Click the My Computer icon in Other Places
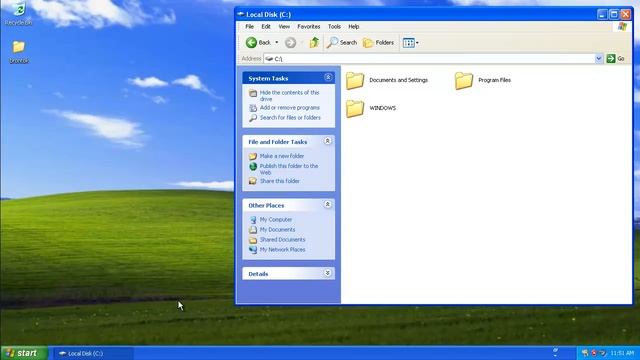Viewport: 640px width, 360px height. tap(253, 220)
